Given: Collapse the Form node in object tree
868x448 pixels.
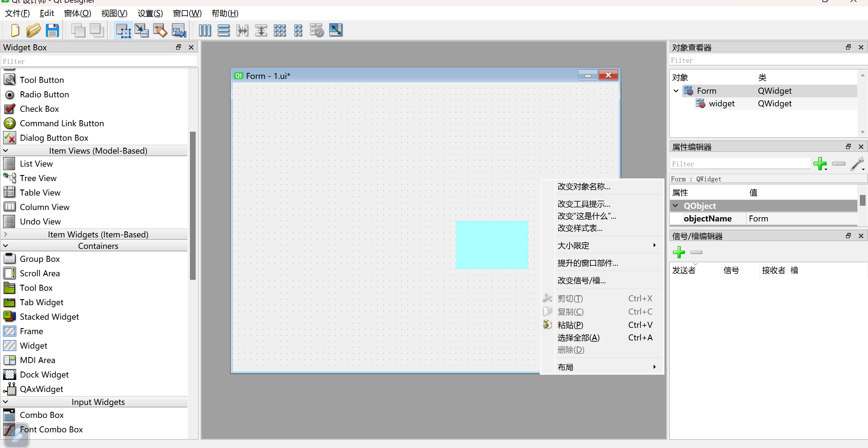Looking at the screenshot, I should click(x=676, y=91).
